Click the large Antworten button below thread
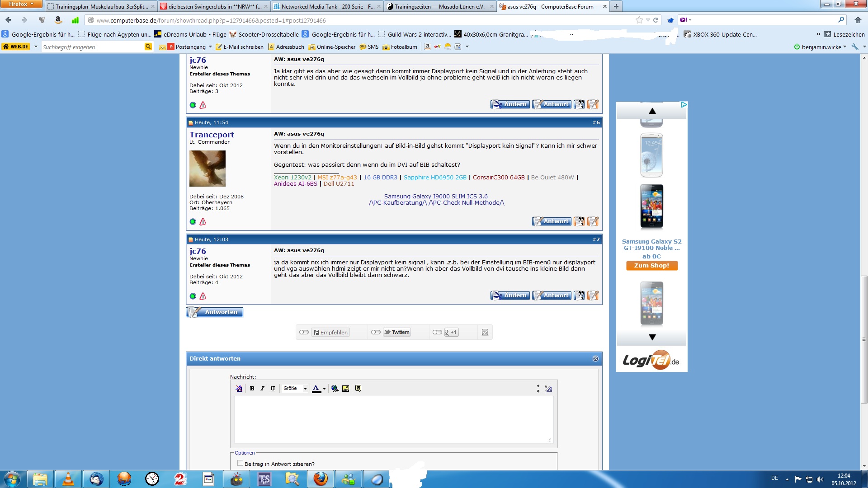 pos(215,312)
